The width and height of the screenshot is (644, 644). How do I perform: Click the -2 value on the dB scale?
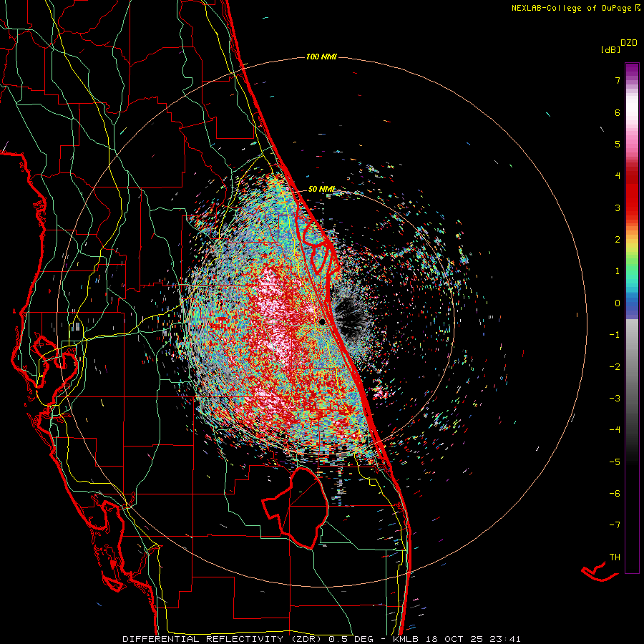click(x=615, y=367)
